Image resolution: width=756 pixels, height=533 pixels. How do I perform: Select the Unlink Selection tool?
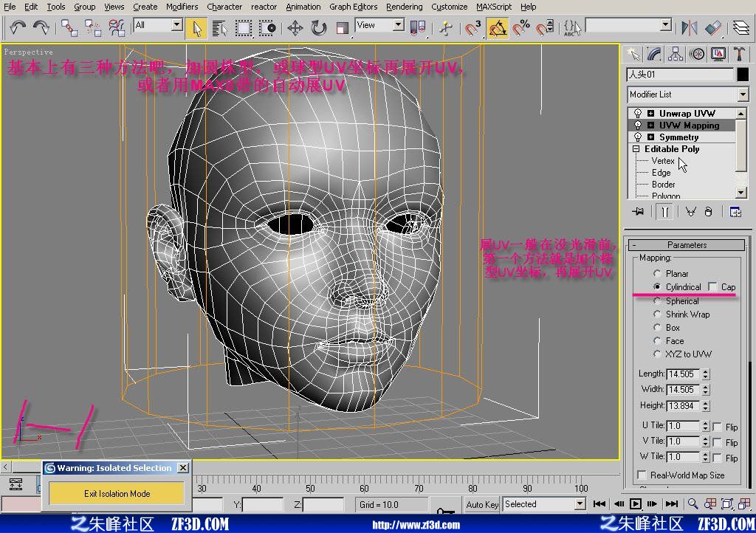click(93, 27)
